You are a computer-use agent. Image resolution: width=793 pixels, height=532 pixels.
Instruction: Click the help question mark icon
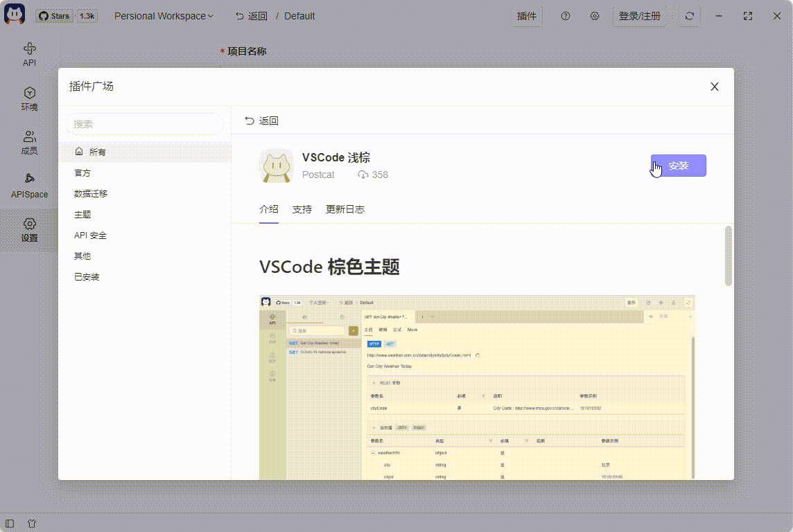[566, 16]
